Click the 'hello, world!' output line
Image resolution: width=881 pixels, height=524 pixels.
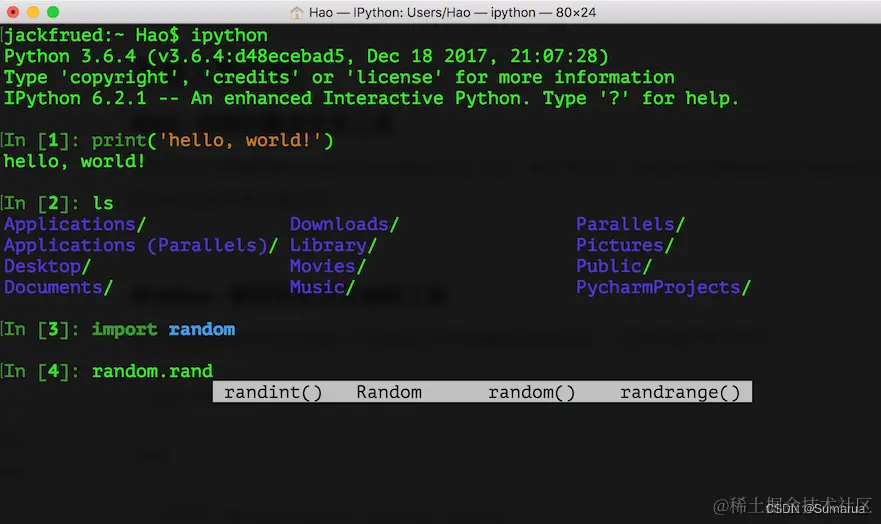point(74,161)
